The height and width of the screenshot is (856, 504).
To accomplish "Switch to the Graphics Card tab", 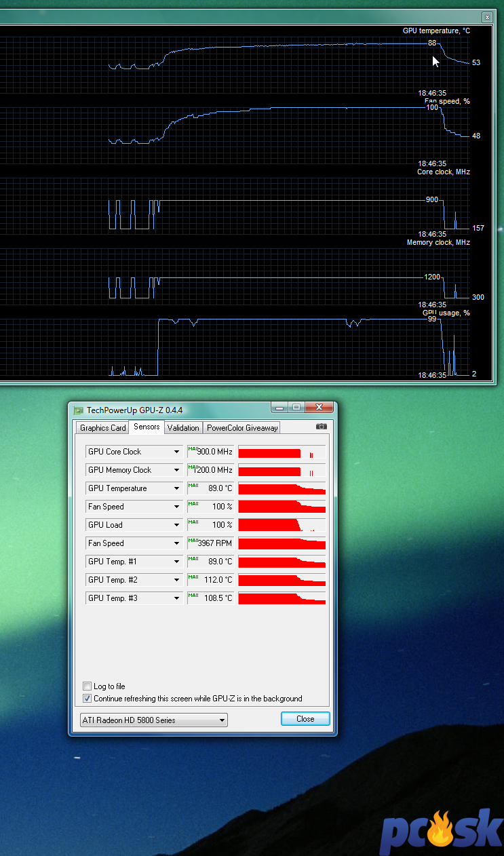I will (x=103, y=428).
